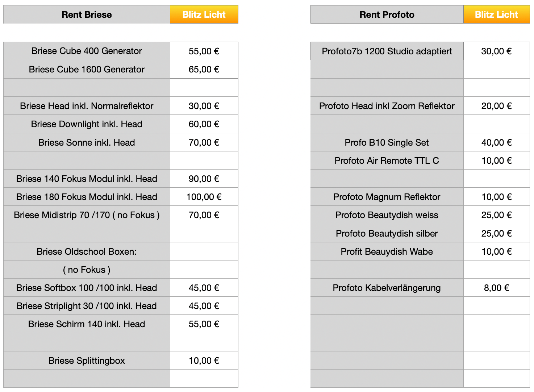Screen dimensions: 534x392
Task: Click the Rent Profoto header cell
Action: [387, 14]
